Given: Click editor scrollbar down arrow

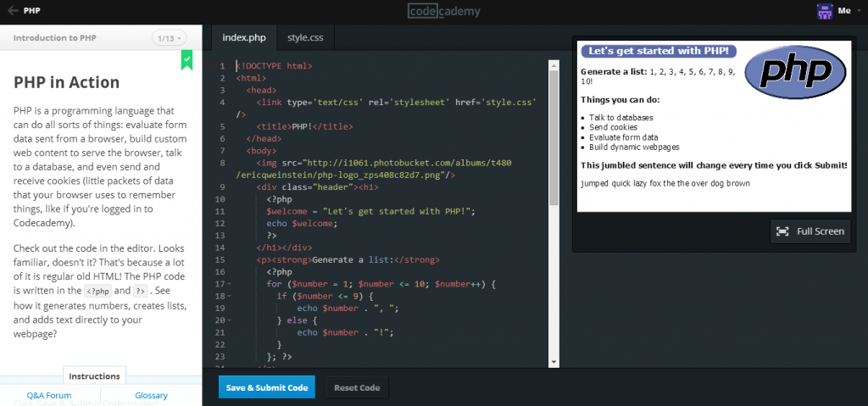Looking at the screenshot, I should 554,362.
